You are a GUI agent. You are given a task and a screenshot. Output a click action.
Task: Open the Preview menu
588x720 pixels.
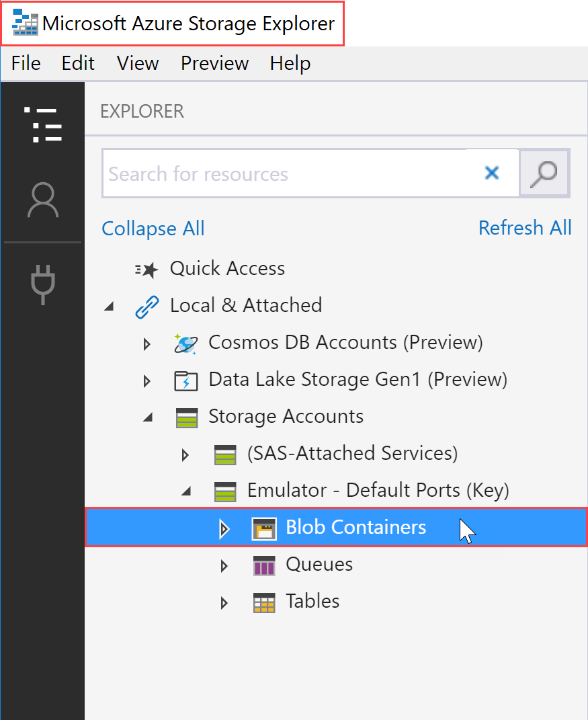pos(214,63)
